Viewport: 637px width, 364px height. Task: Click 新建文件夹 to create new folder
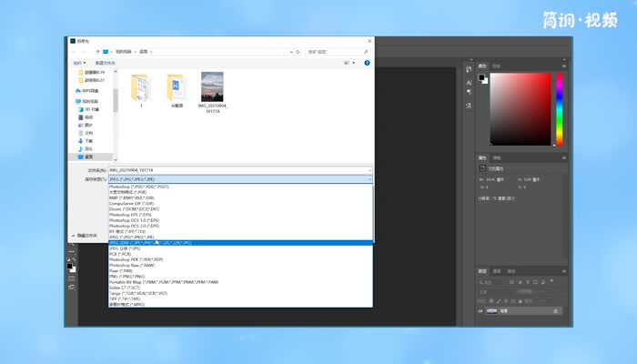[x=106, y=63]
